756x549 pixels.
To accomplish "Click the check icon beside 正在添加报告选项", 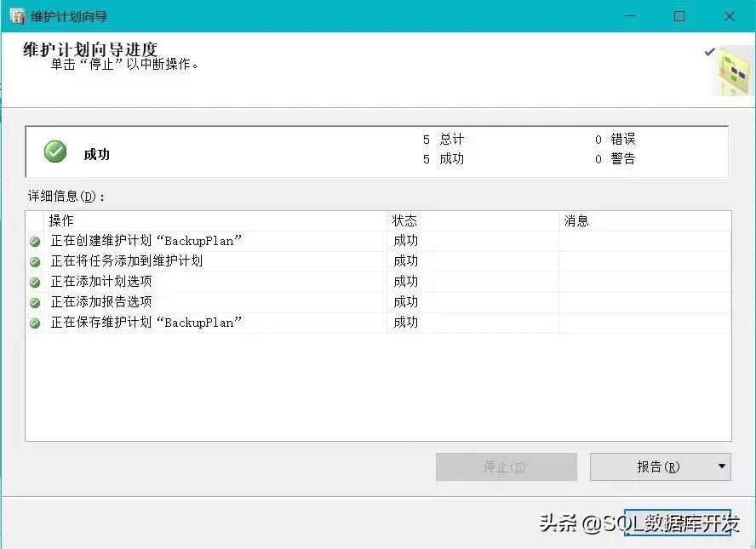I will click(x=32, y=302).
